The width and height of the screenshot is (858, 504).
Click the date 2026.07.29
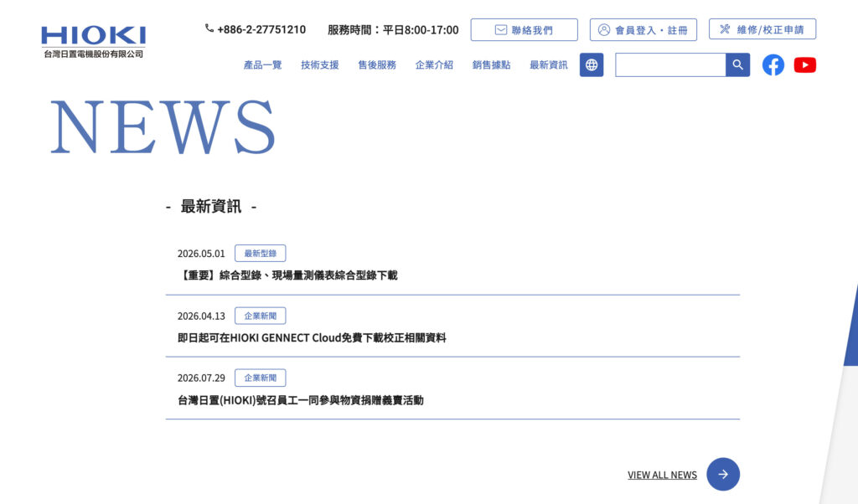(201, 378)
